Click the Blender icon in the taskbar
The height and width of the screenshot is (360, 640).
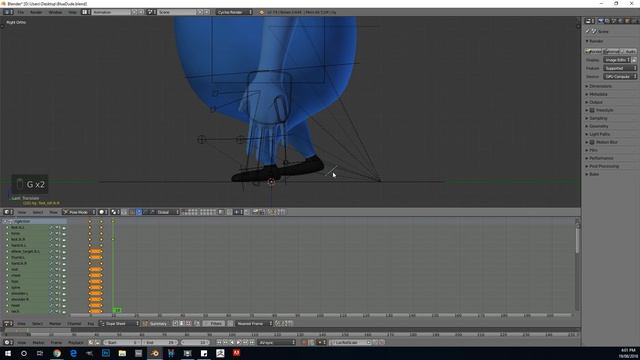(155, 353)
